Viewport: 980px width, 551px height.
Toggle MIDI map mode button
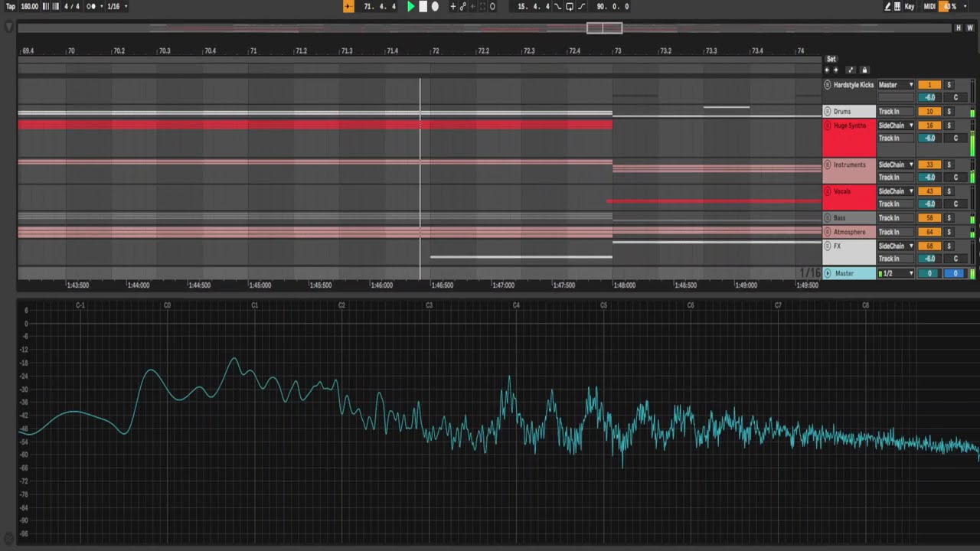pos(929,6)
